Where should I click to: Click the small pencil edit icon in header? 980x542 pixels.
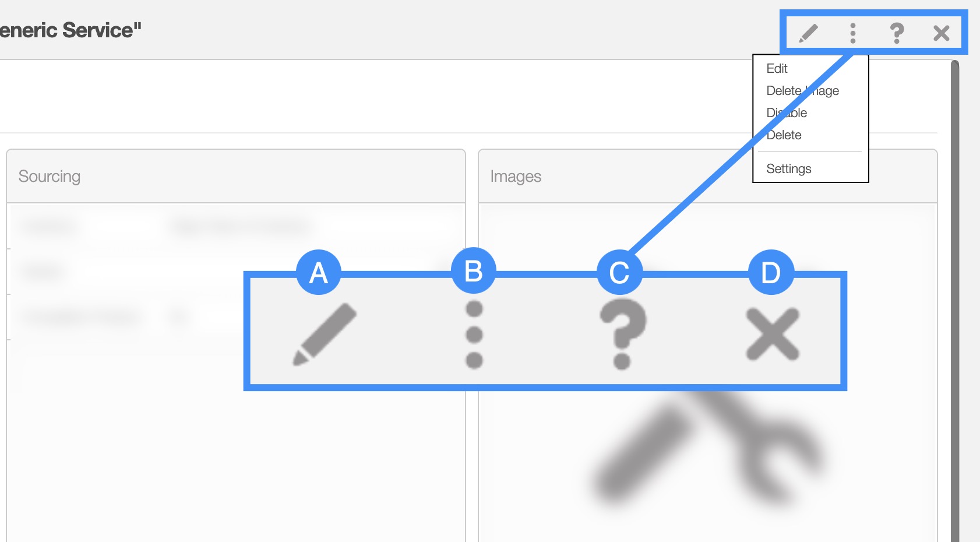click(x=809, y=33)
